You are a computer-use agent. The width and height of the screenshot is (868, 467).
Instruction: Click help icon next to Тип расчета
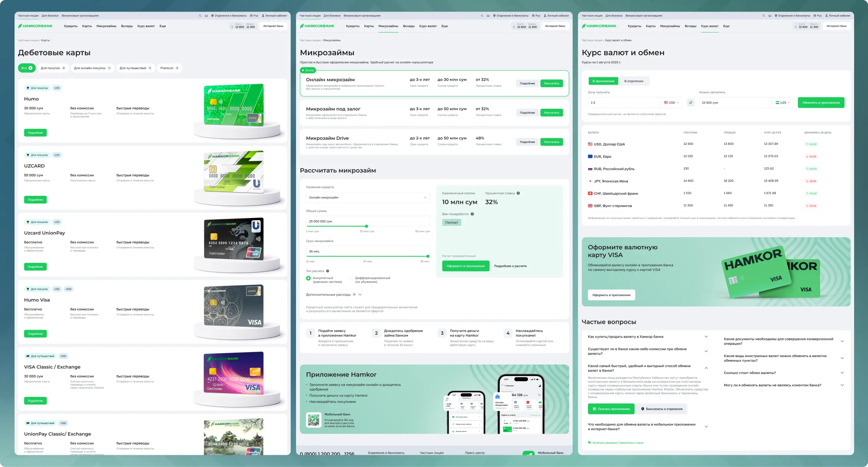327,271
